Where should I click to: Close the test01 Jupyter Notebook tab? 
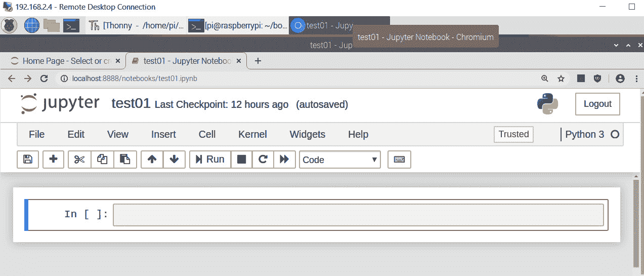(x=239, y=61)
